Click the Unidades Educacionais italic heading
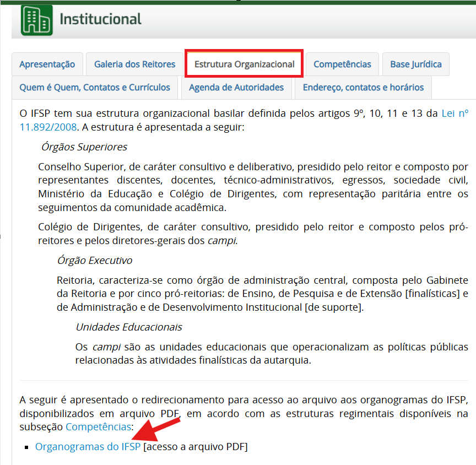The image size is (476, 465). [128, 327]
